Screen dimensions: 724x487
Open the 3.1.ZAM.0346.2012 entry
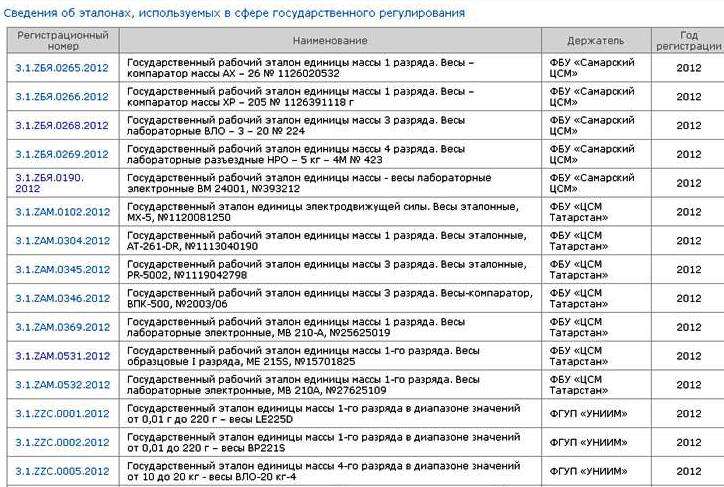(x=62, y=298)
